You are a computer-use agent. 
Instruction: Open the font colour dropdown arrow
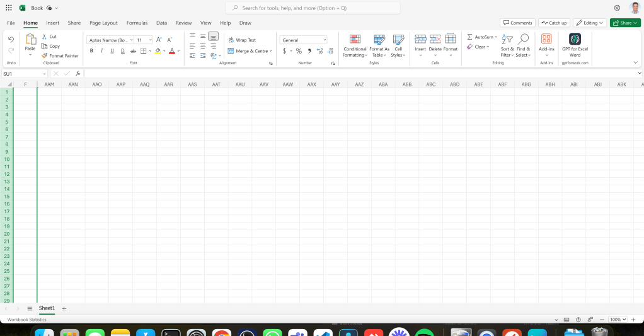point(178,51)
